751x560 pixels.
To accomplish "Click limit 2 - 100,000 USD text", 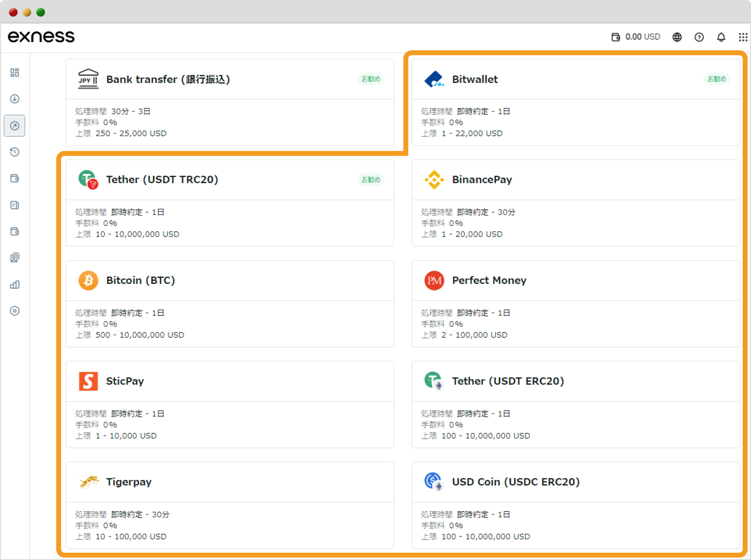I will (x=474, y=335).
